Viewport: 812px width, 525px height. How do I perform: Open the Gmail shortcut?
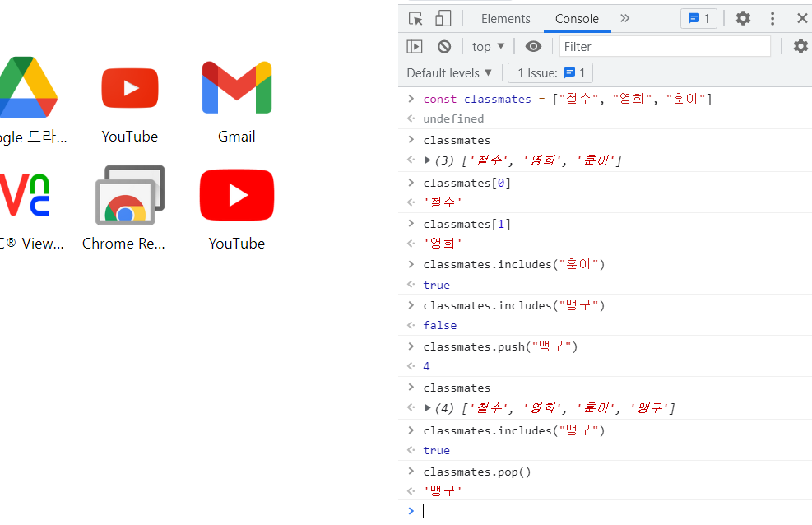[237, 101]
